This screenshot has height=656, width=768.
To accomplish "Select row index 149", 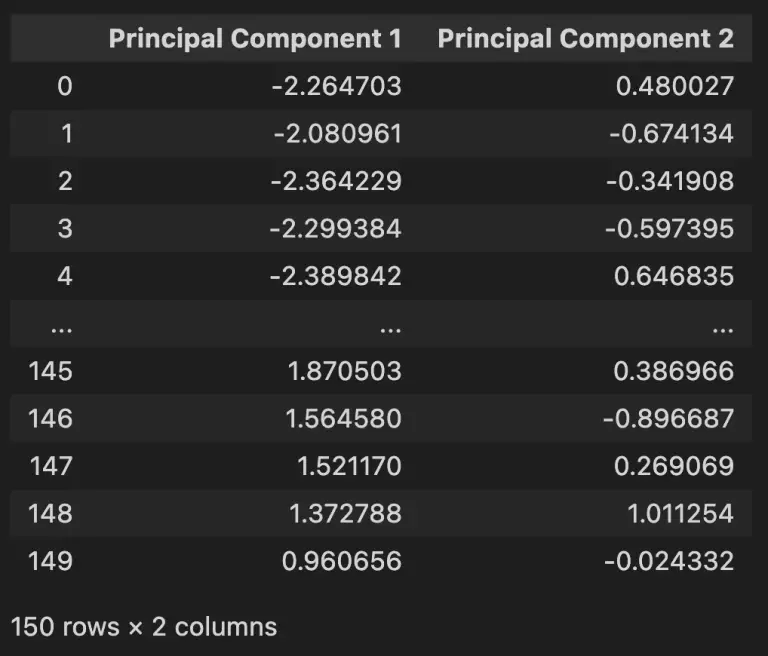I will pos(50,561).
